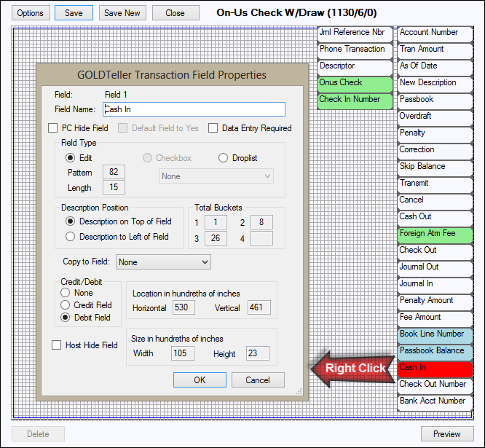The height and width of the screenshot is (448, 485).
Task: Toggle the PC Hide Field checkbox
Action: 53,128
